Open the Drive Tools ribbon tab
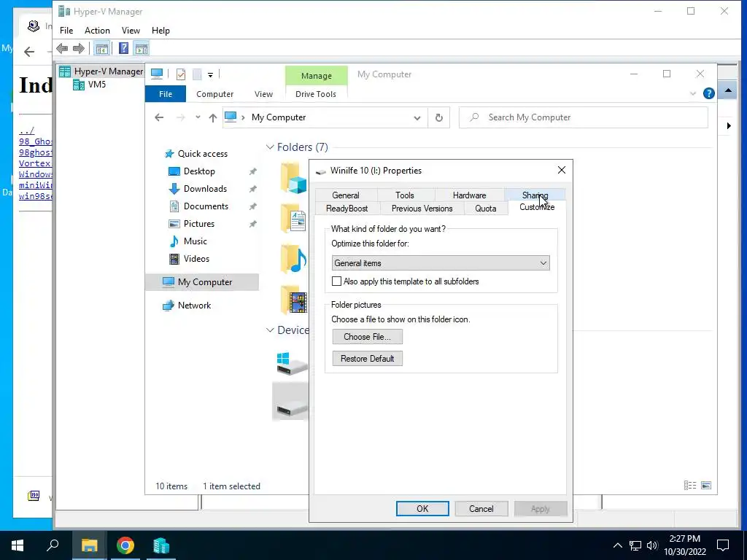The width and height of the screenshot is (747, 560). click(x=316, y=94)
